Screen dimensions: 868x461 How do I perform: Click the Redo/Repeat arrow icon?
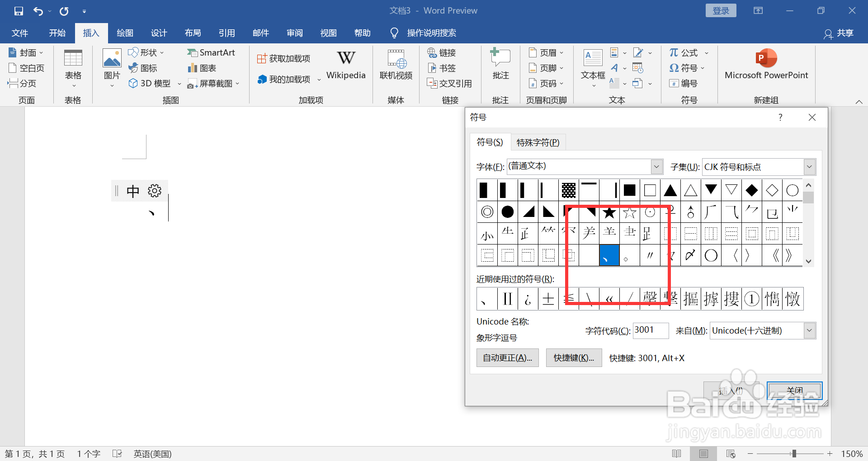click(x=64, y=11)
